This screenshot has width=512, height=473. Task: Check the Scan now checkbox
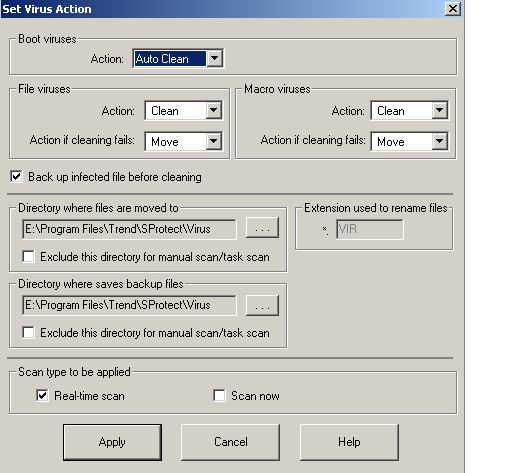pos(219,395)
